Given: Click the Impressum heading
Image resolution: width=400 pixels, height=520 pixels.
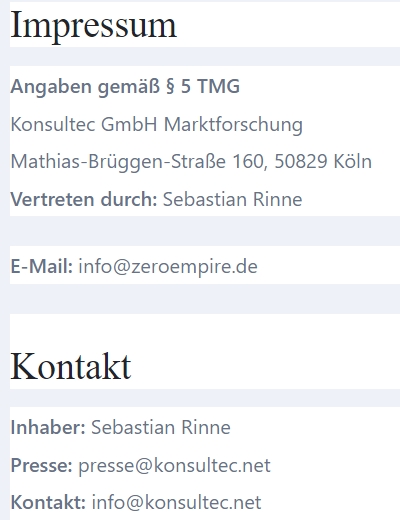Looking at the screenshot, I should (x=94, y=26).
